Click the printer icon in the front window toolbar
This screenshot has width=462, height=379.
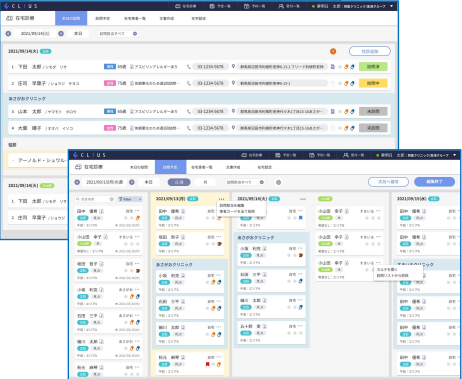[x=279, y=182]
